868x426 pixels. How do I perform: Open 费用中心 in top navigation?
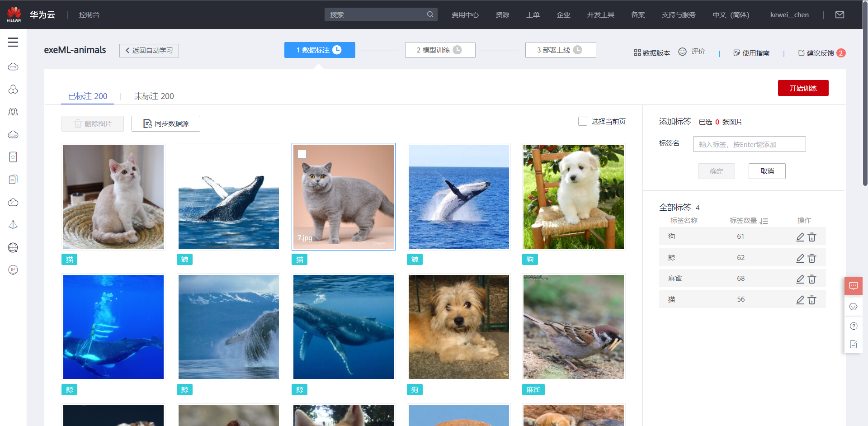click(465, 14)
